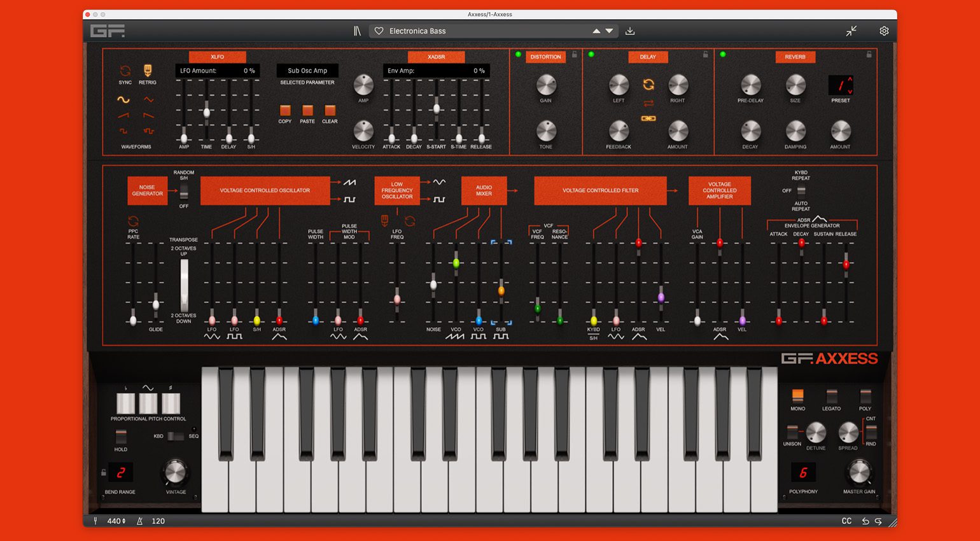Flip the KBD/SEQ switch
This screenshot has height=541, width=980.
(x=176, y=436)
